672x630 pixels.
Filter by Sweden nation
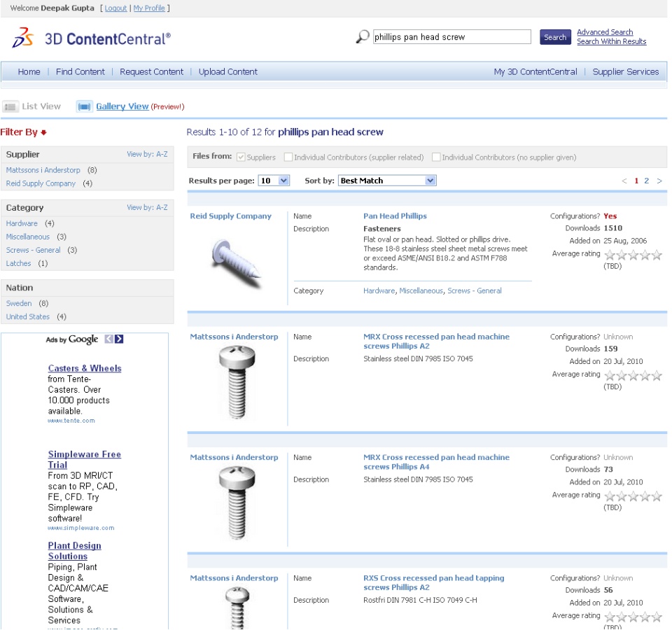(19, 303)
